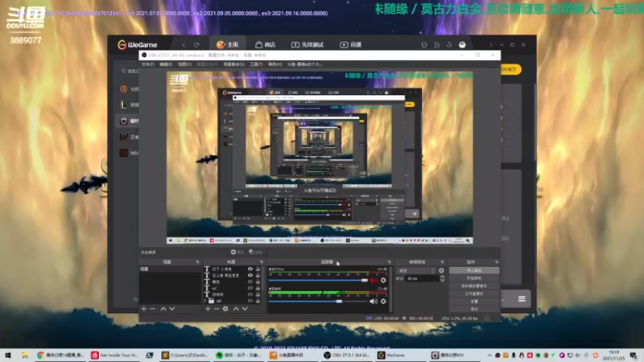Image resolution: width=644 pixels, height=362 pixels.
Task: Pop out the Scene Transitions dock
Action: pos(442,262)
